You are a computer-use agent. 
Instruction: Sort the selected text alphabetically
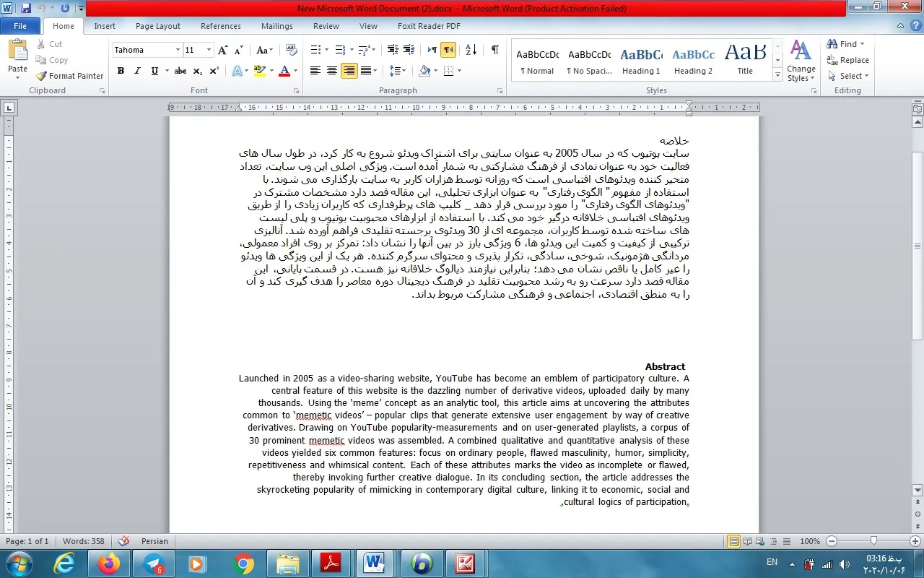pyautogui.click(x=471, y=50)
